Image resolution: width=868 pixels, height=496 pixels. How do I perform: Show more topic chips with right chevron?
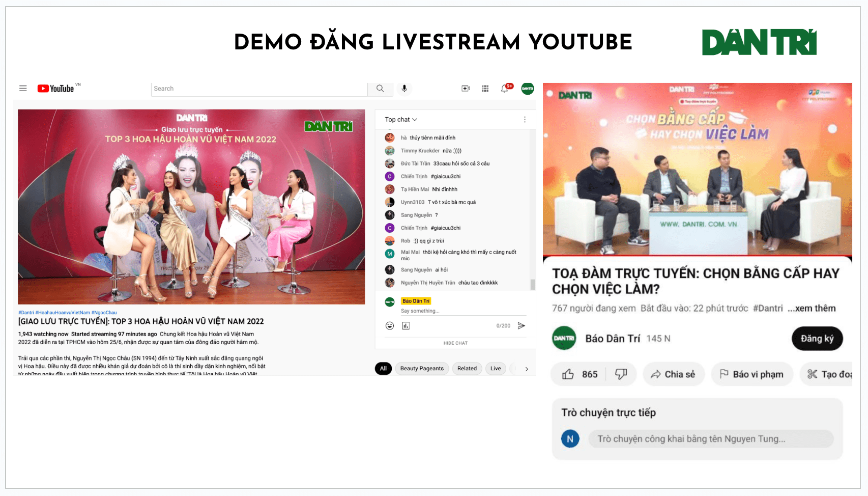(x=527, y=369)
